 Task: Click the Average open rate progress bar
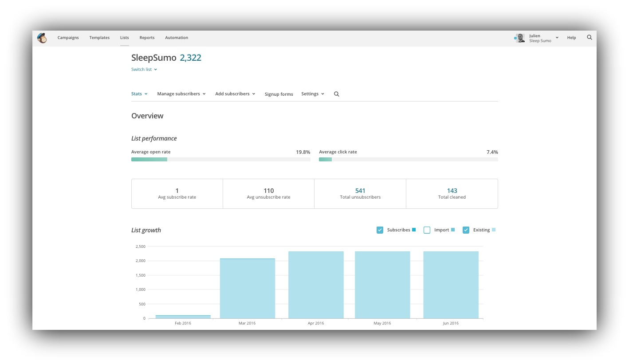pyautogui.click(x=221, y=159)
